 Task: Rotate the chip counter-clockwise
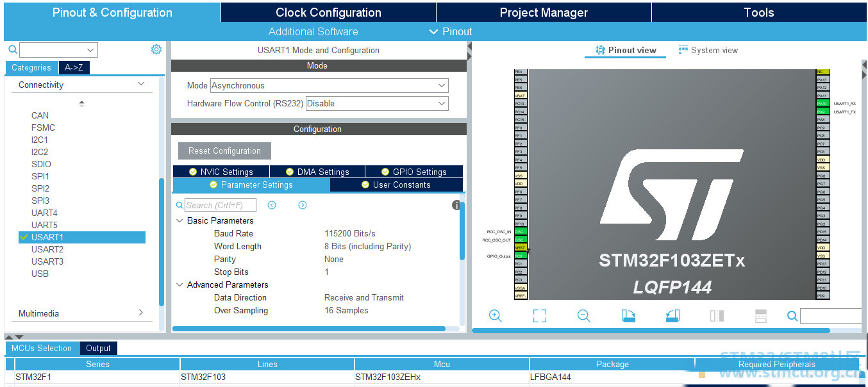pyautogui.click(x=672, y=315)
